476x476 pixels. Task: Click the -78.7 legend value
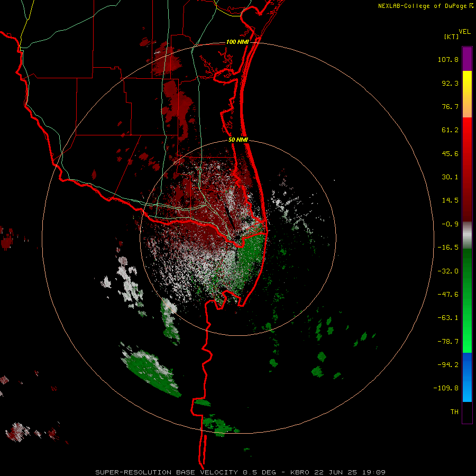click(x=448, y=342)
